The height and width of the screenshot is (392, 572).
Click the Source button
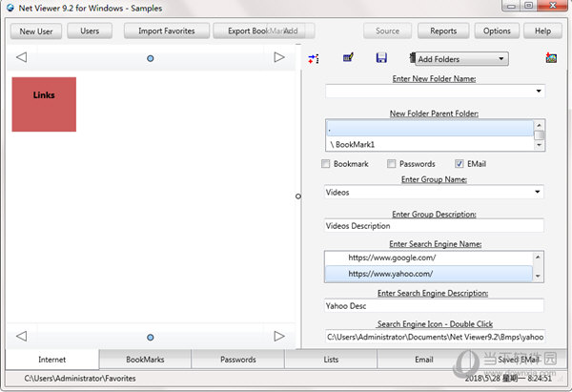click(387, 31)
